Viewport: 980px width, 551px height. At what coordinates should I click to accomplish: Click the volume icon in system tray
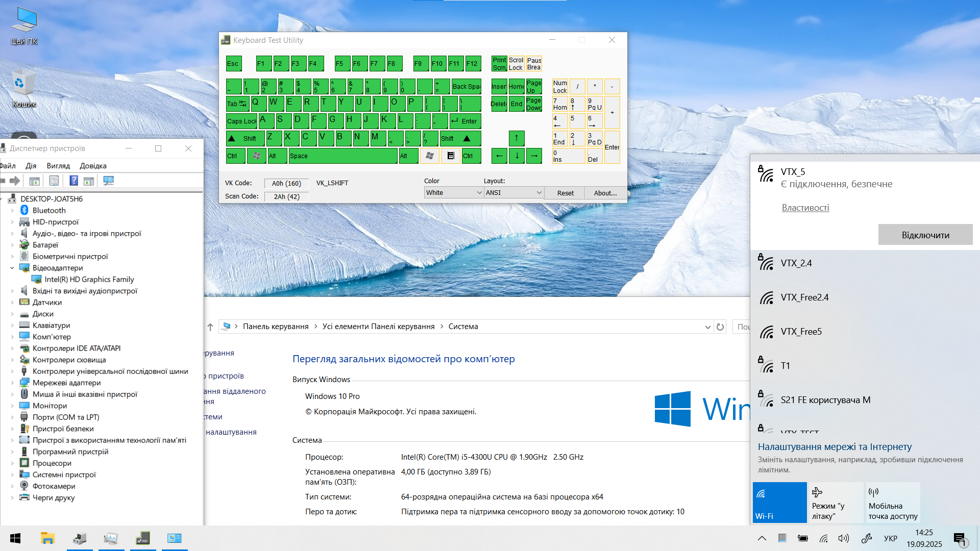tap(843, 538)
